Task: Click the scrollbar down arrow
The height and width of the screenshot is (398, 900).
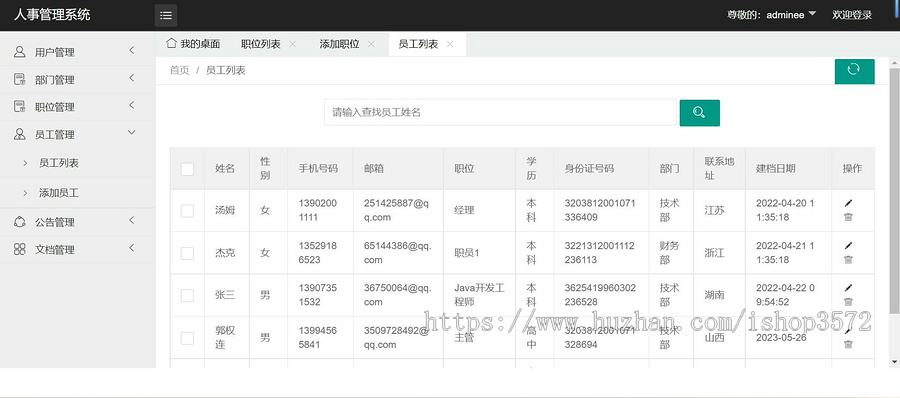Action: [x=895, y=362]
